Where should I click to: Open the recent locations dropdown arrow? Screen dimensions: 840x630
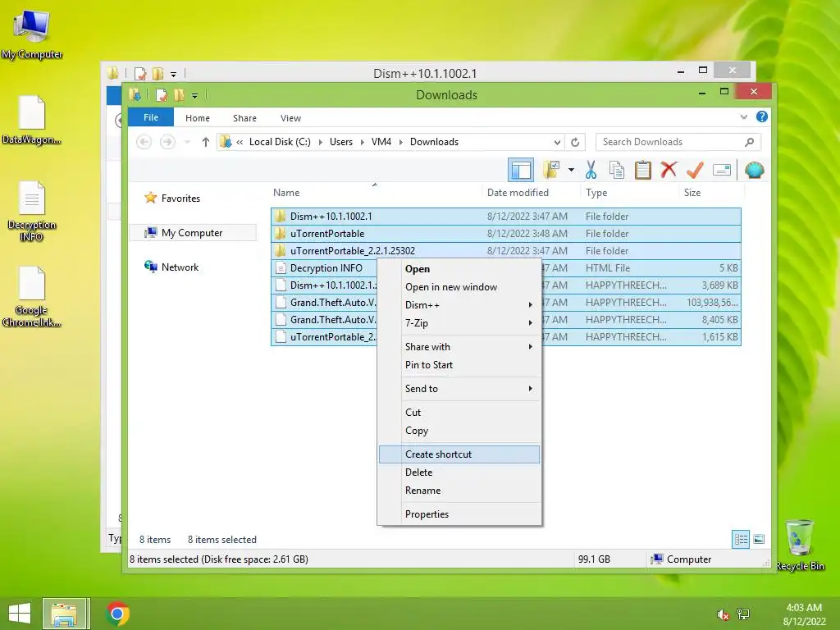click(187, 142)
